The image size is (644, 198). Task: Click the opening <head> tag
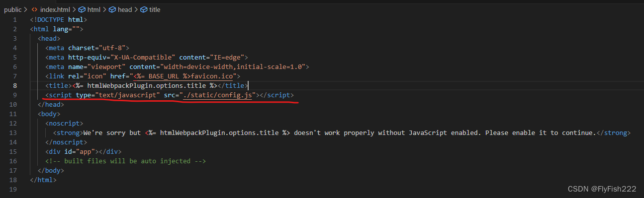point(49,38)
